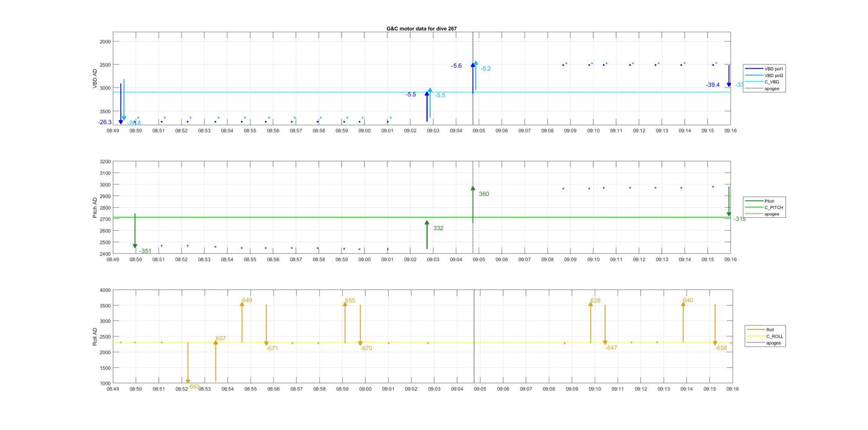
Task: Click the '-658' roll value label
Action: (721, 349)
